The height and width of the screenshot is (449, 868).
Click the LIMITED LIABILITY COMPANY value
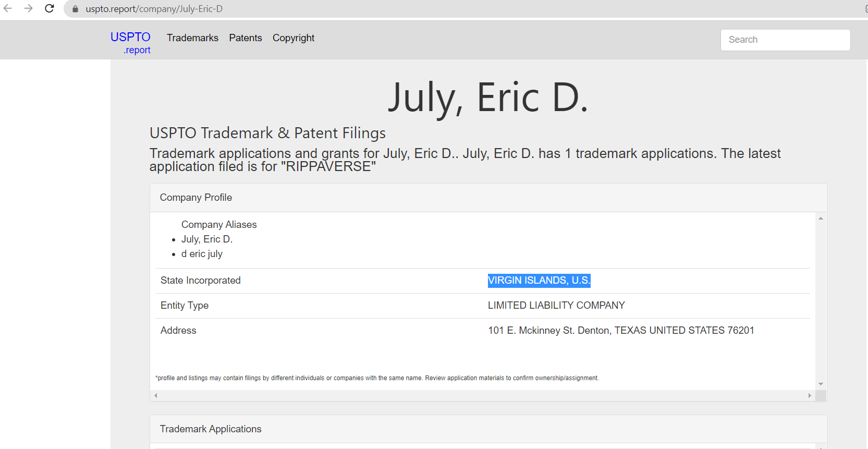(556, 306)
